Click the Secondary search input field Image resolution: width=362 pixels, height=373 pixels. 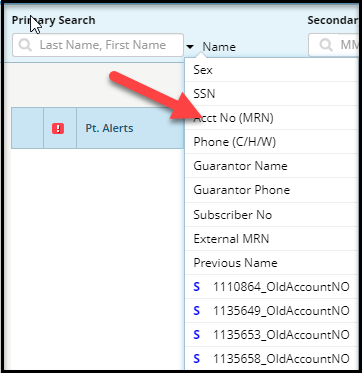[333, 45]
